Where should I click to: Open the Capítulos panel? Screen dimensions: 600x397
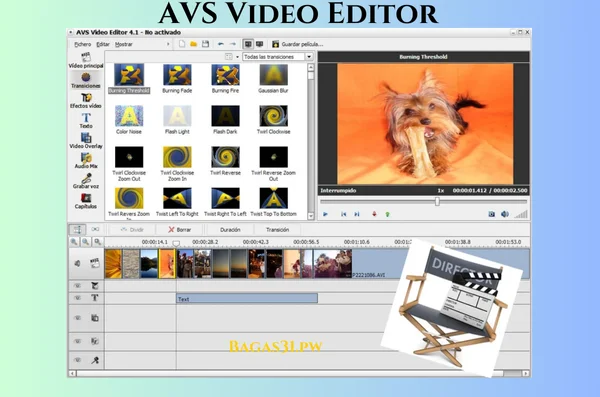pos(86,201)
